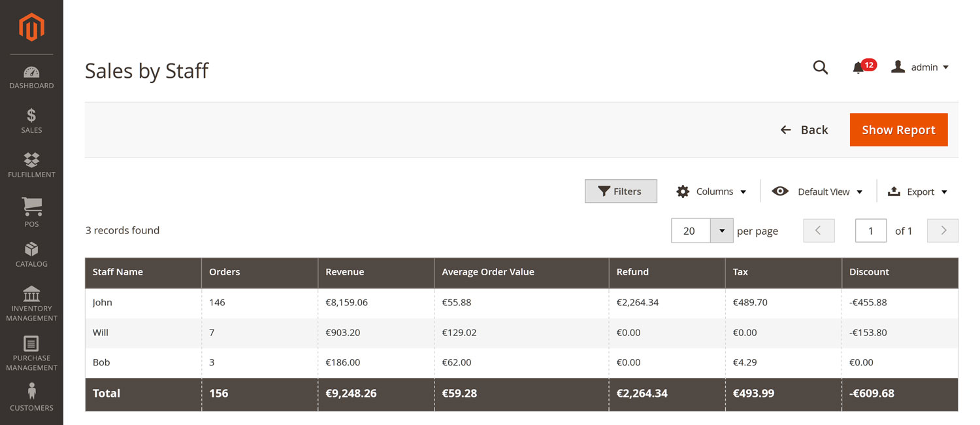The width and height of the screenshot is (980, 425).
Task: Open the Dashboard sidebar icon
Action: 31,77
